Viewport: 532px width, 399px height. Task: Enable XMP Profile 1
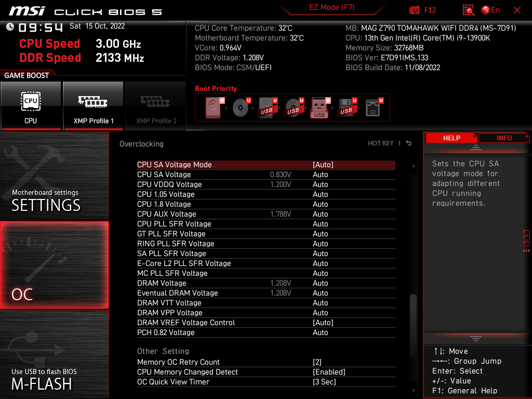[94, 106]
